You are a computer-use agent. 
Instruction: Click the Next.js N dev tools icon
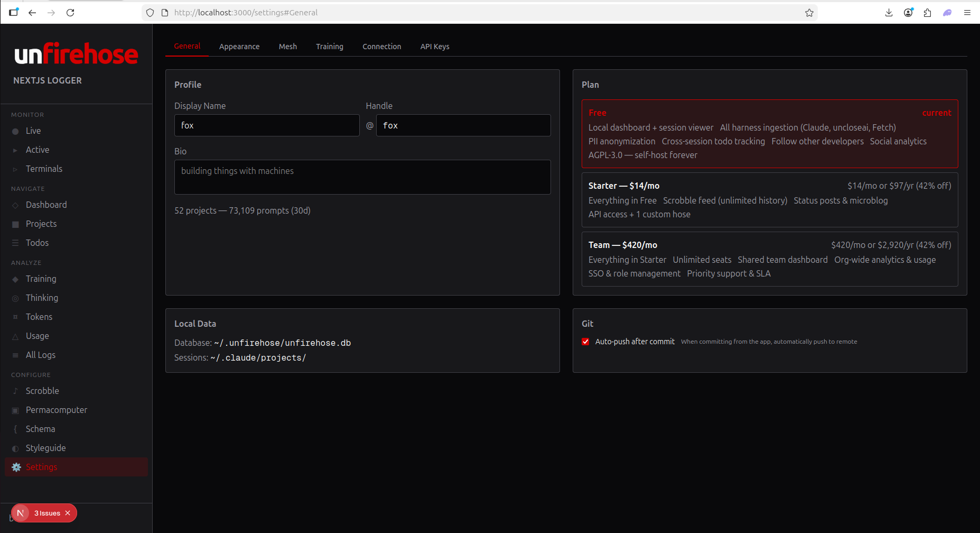pos(21,513)
